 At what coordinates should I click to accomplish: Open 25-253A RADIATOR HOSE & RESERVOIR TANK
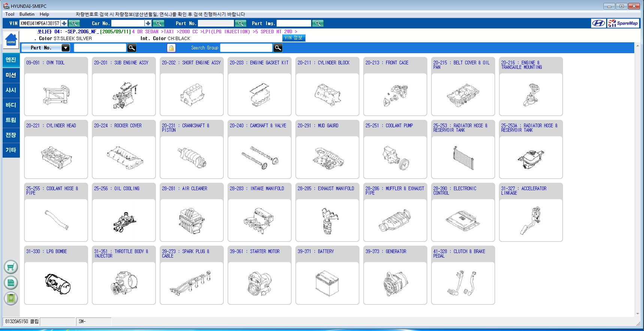531,149
